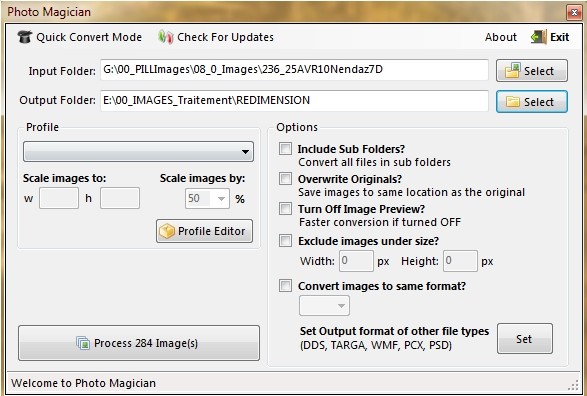587x396 pixels.
Task: Click the Process 284 Images stack icon
Action: click(x=83, y=343)
